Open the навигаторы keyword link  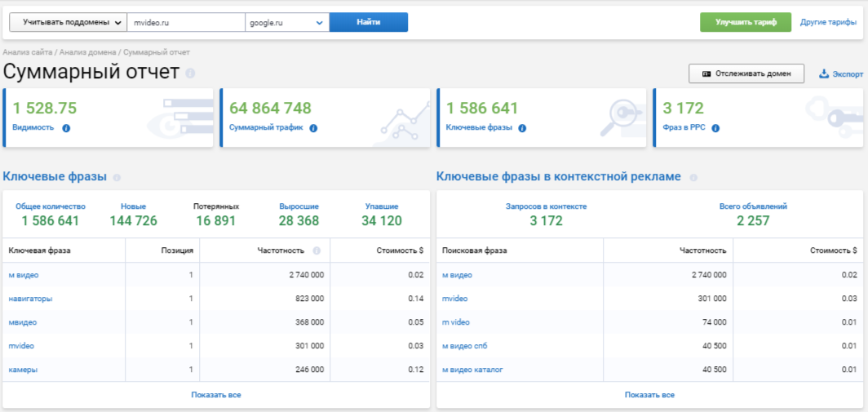(30, 299)
